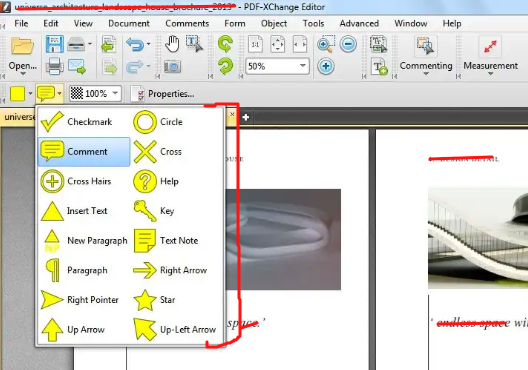This screenshot has height=370, width=528.
Task: Choose the Text Note icon option
Action: 176,240
